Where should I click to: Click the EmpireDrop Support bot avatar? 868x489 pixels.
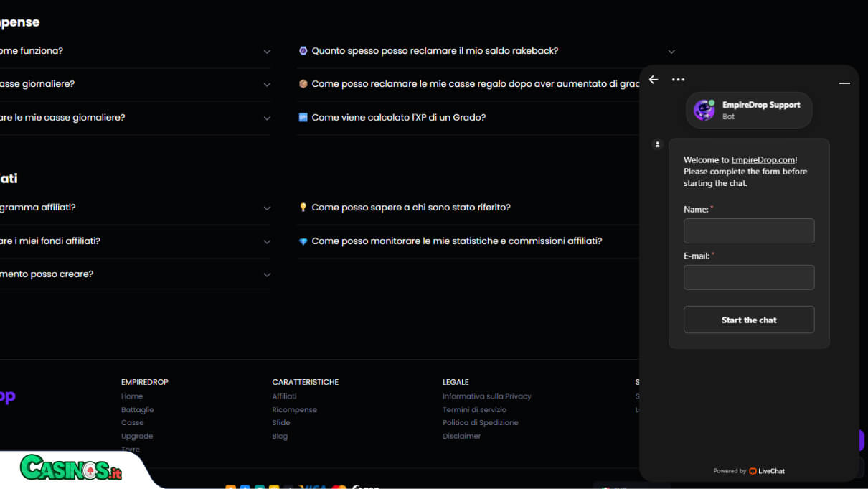tap(704, 110)
